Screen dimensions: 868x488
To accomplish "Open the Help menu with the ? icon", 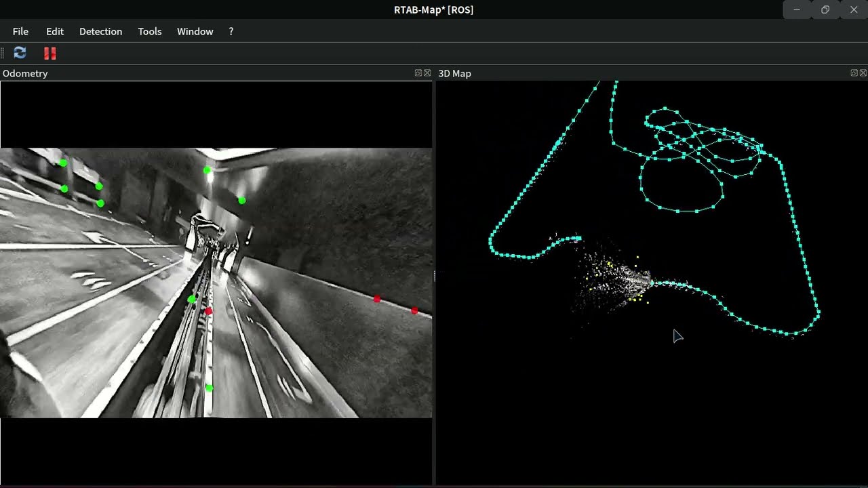I will click(231, 31).
